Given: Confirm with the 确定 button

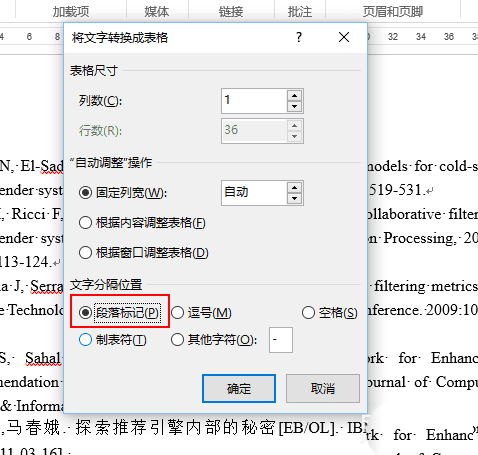Looking at the screenshot, I should (239, 388).
